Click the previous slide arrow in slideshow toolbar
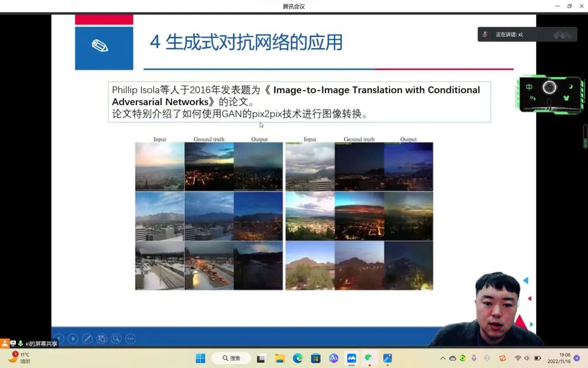The image size is (588, 368). (58, 339)
